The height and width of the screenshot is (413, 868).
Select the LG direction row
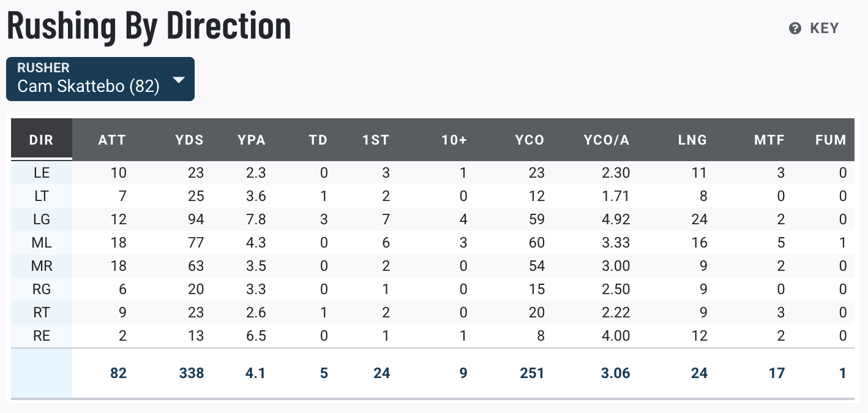tap(42, 219)
